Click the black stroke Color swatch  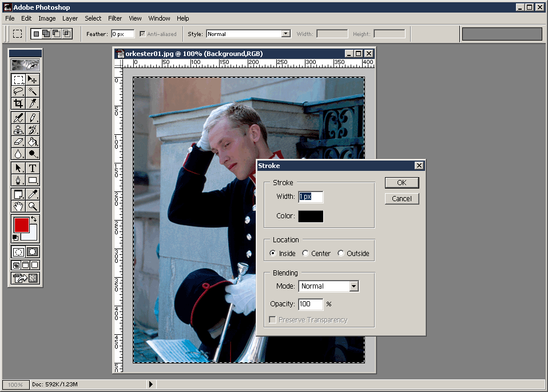311,216
